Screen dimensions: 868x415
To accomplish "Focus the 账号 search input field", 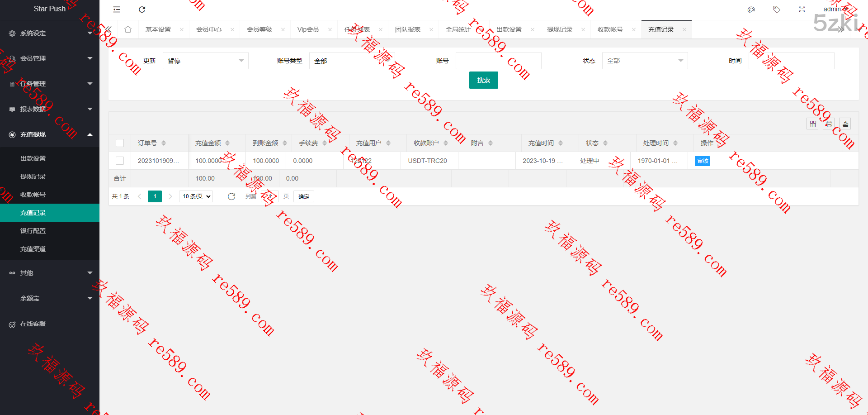I will click(499, 61).
